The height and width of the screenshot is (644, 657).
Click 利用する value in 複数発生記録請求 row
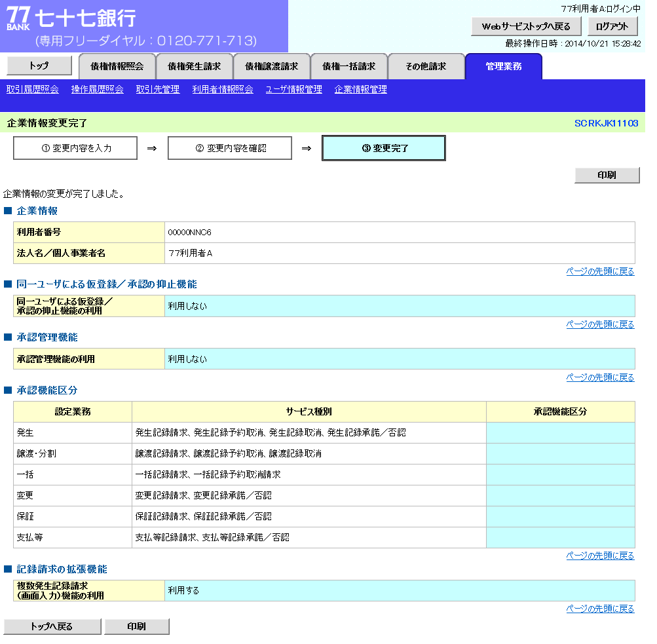[183, 591]
